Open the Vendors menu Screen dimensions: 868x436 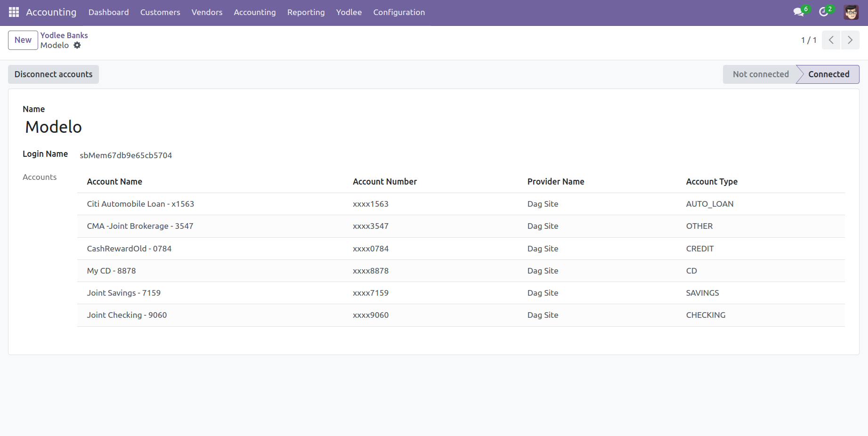[207, 12]
